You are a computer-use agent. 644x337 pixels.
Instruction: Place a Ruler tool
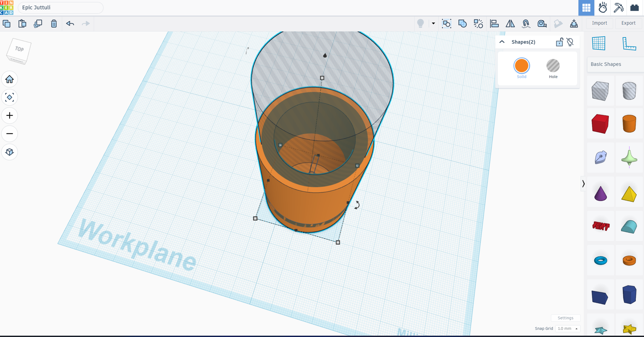(x=629, y=43)
